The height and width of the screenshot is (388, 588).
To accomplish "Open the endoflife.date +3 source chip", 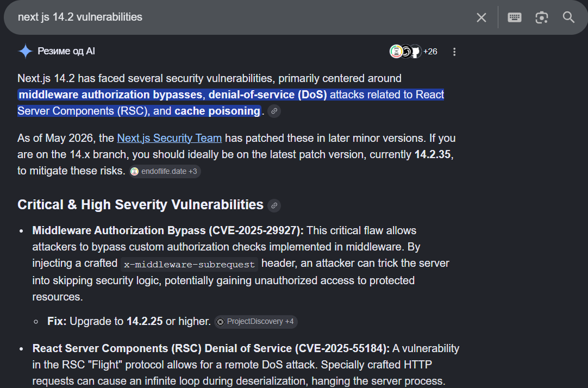I will tap(165, 171).
